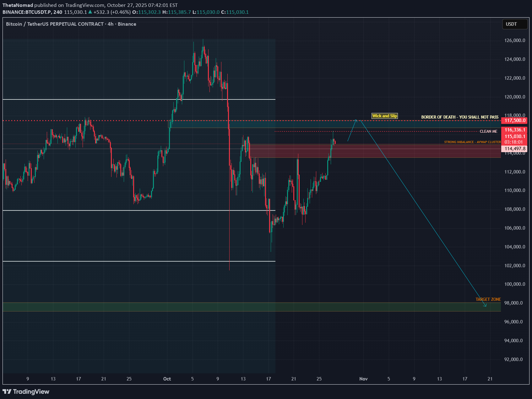This screenshot has height=399, width=532.
Task: Click the green up-triangle price change indicator
Action: (x=90, y=12)
